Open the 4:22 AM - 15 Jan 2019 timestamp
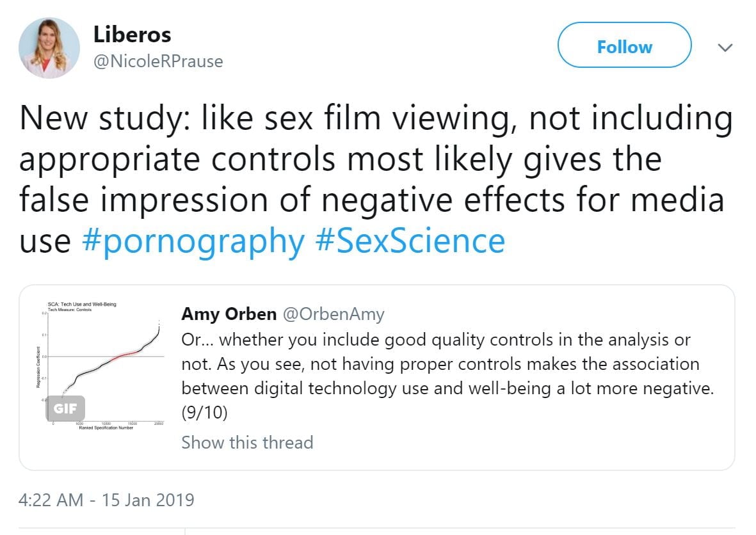The height and width of the screenshot is (535, 756). [106, 499]
